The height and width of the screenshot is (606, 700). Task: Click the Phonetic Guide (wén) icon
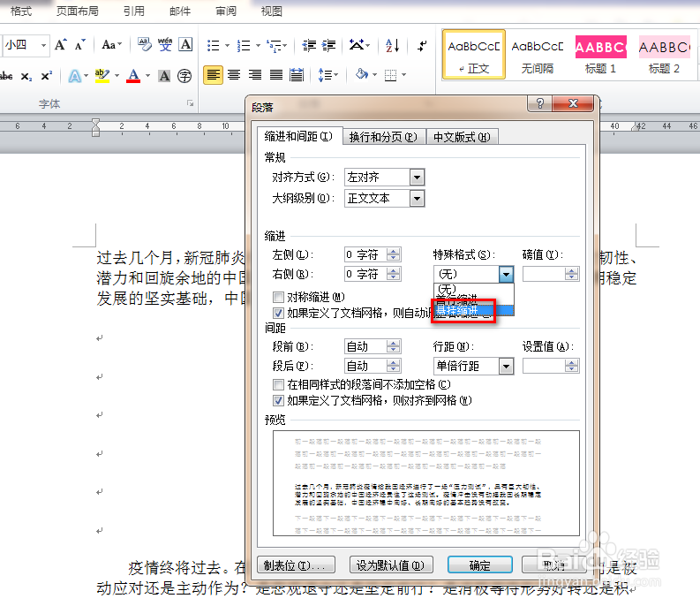(165, 45)
